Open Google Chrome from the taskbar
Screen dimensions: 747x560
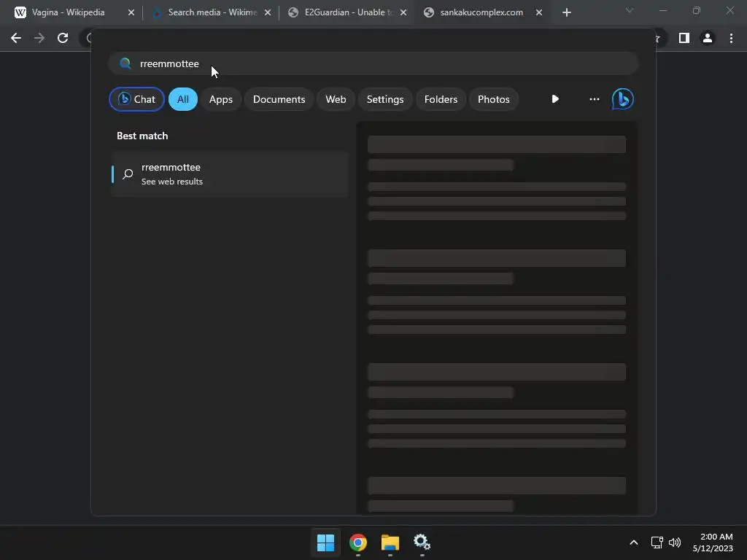coord(358,542)
